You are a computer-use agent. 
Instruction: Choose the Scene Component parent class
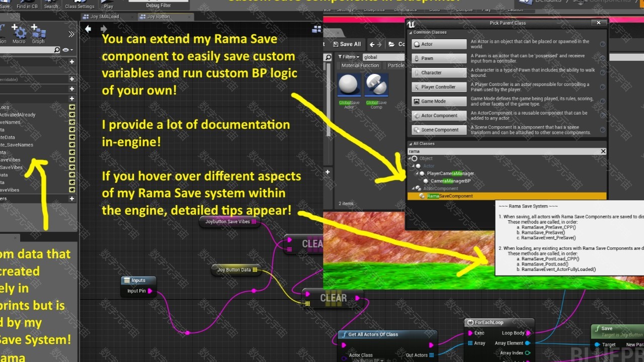[x=439, y=130]
